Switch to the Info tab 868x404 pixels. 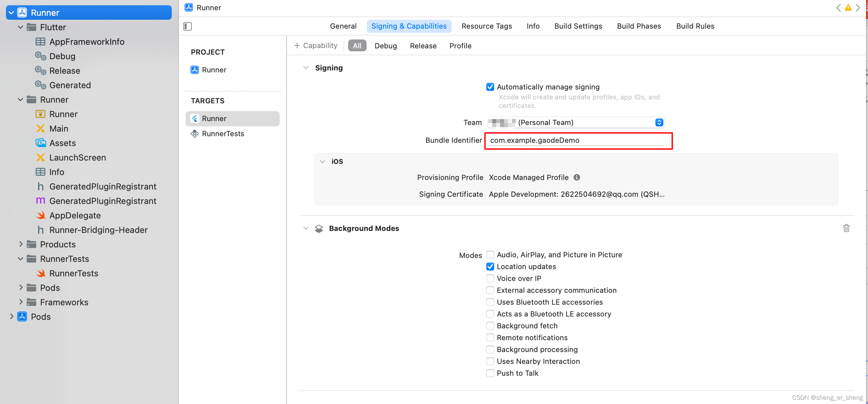pyautogui.click(x=533, y=26)
